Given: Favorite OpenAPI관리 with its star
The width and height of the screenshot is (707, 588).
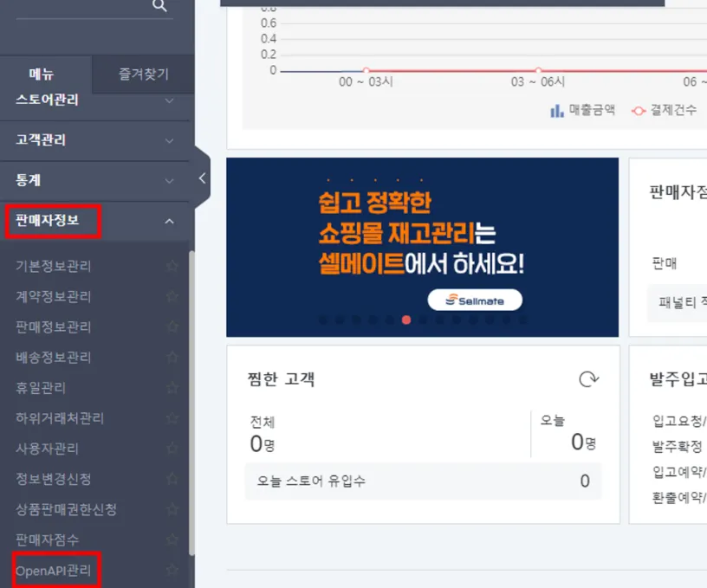Looking at the screenshot, I should click(x=172, y=570).
